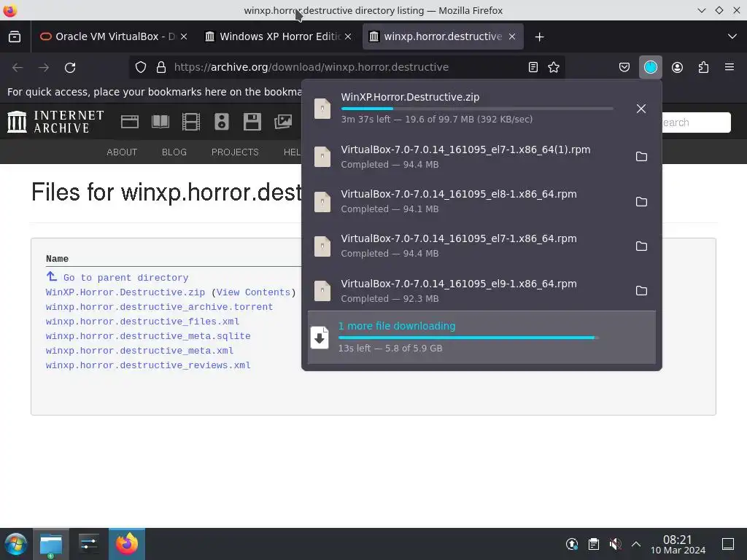The width and height of the screenshot is (747, 560).
Task: Open winxp.horror.destructive_meta.sqlite link
Action: click(x=148, y=336)
